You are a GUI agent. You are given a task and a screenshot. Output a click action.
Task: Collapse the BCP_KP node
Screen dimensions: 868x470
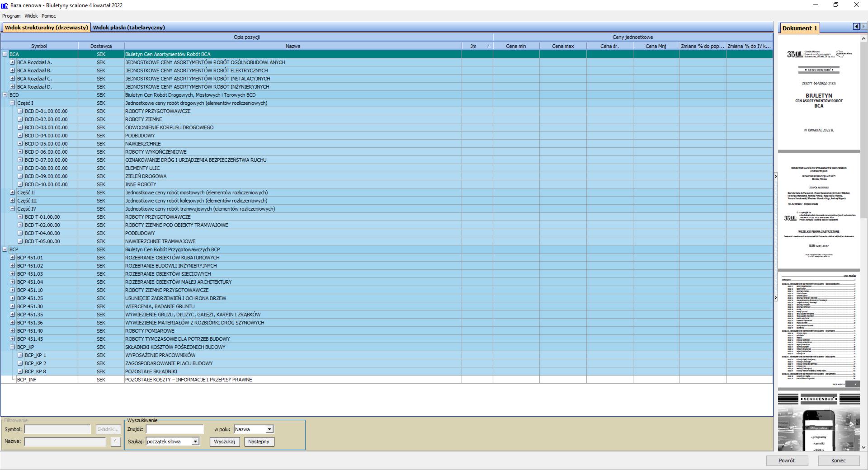(13, 347)
